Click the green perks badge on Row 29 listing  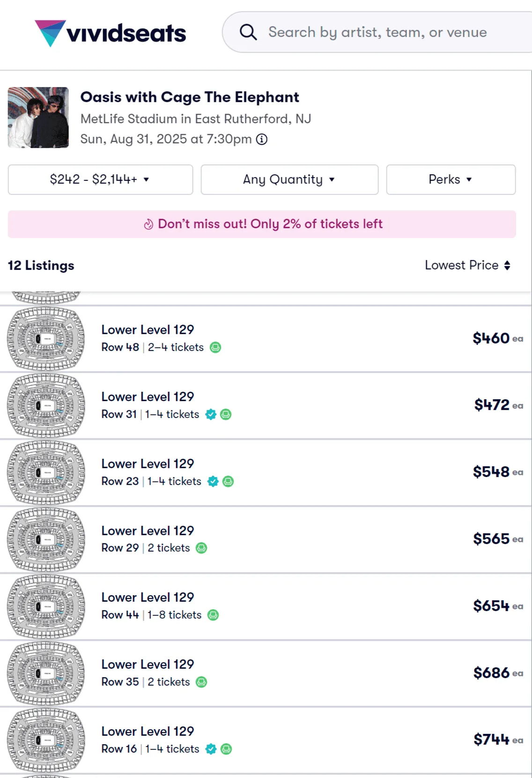click(201, 548)
